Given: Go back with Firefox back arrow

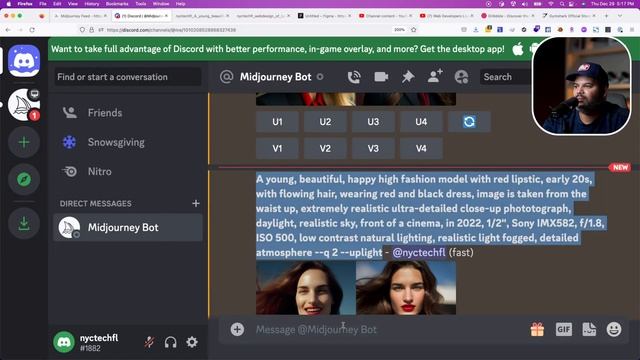Looking at the screenshot, I should coord(8,30).
